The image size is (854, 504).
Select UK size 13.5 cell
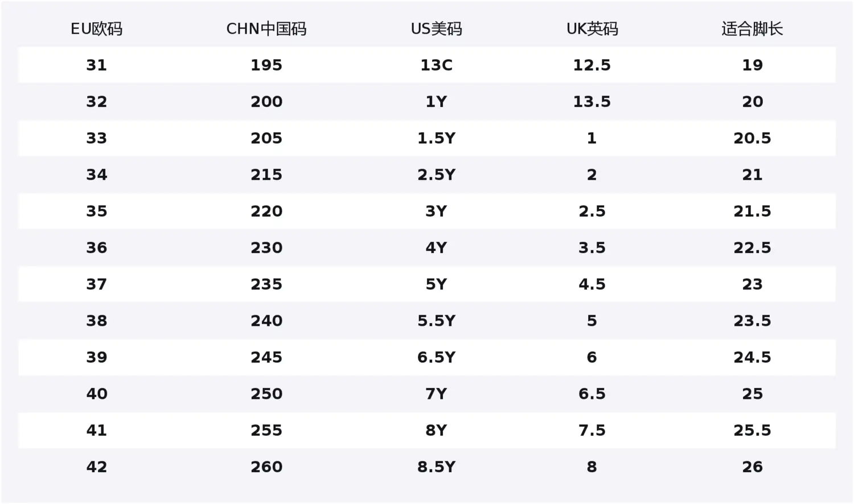592,102
